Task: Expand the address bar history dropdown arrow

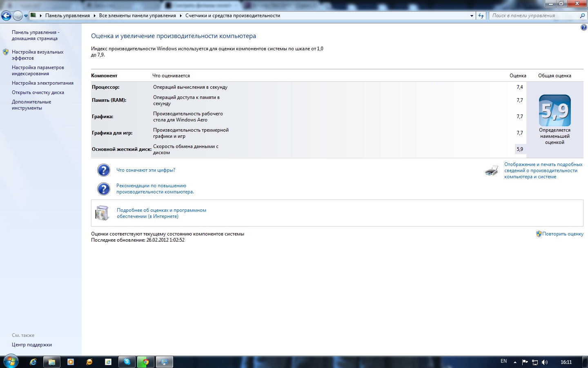Action: (472, 16)
